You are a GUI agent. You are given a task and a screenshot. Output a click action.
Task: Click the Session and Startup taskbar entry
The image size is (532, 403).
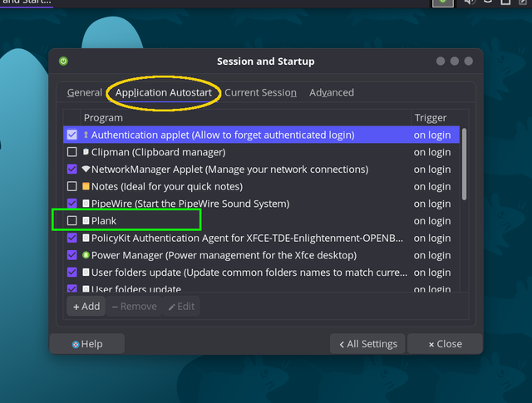pyautogui.click(x=27, y=2)
